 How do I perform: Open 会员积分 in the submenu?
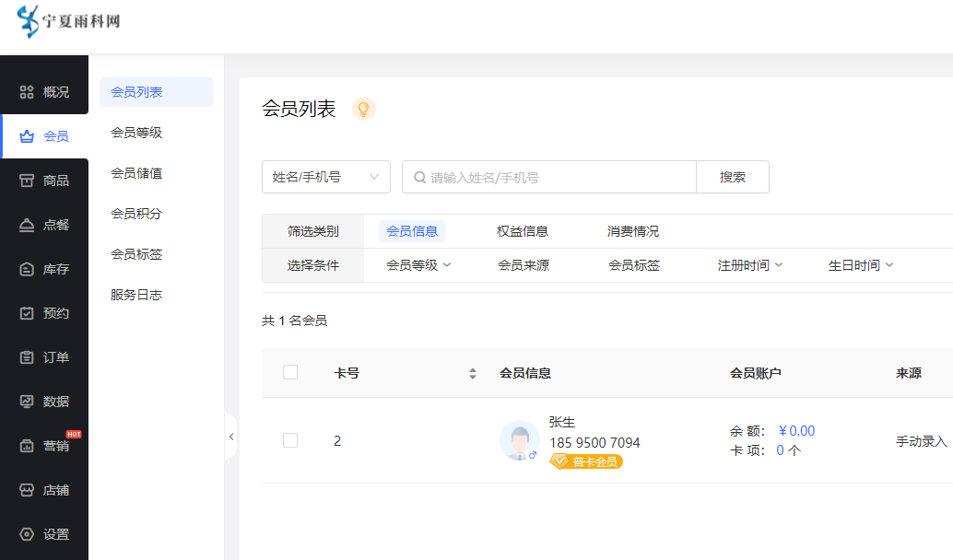[136, 214]
